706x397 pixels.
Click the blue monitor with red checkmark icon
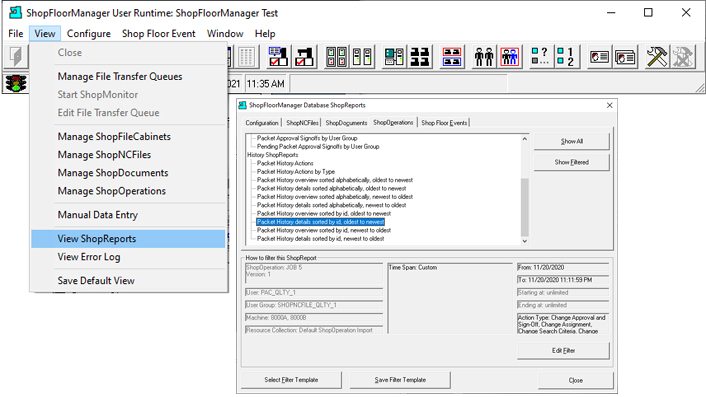[278, 57]
